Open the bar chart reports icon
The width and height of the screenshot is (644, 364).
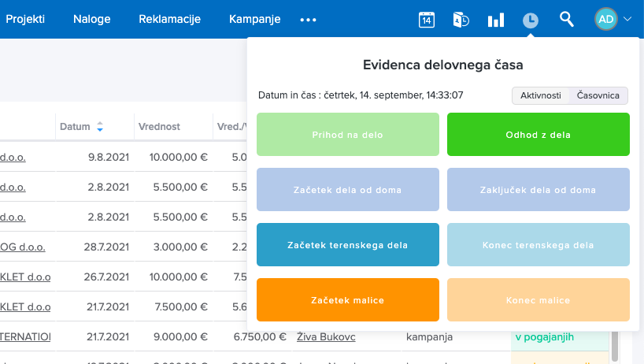tap(496, 20)
